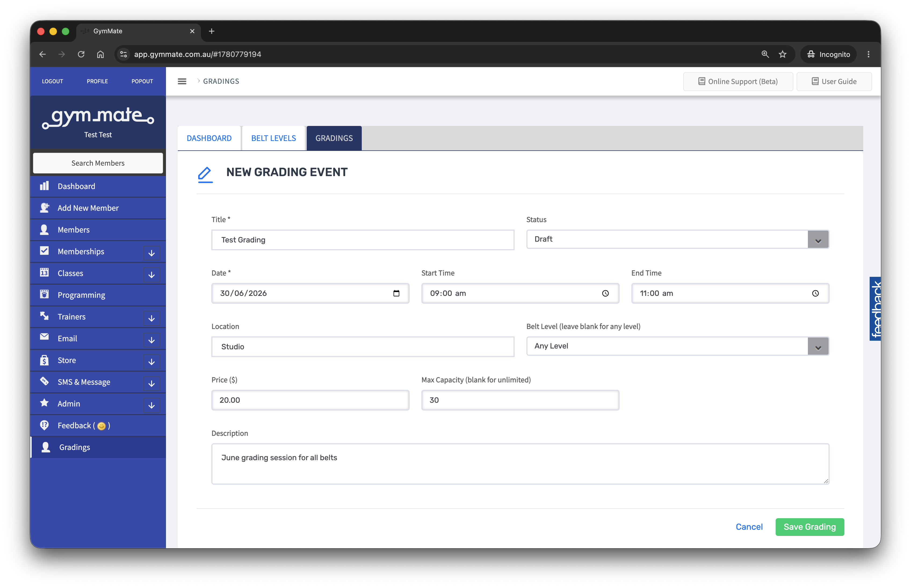Click the GRADINGS breadcrumb
911x588 pixels.
[x=221, y=81]
